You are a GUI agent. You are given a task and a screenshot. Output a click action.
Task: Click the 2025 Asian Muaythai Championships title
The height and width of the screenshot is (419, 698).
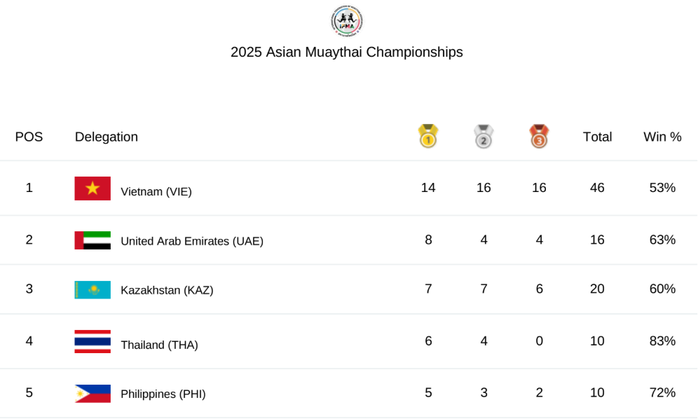(x=346, y=52)
